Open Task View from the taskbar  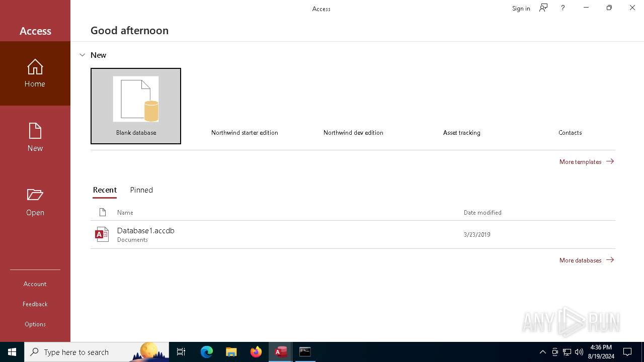[x=181, y=352]
